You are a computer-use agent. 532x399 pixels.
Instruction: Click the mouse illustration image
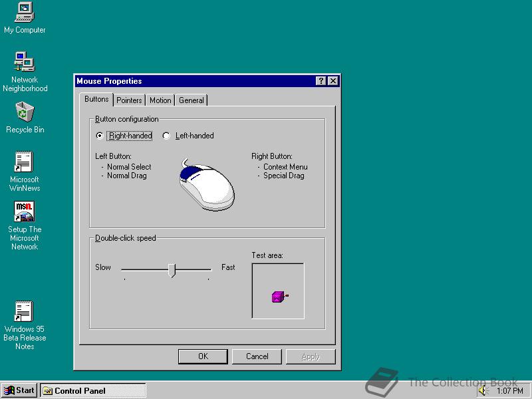point(207,184)
